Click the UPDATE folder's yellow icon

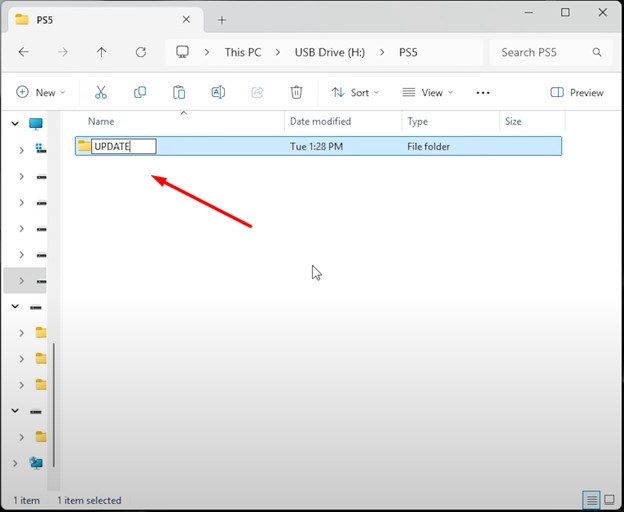tap(84, 146)
